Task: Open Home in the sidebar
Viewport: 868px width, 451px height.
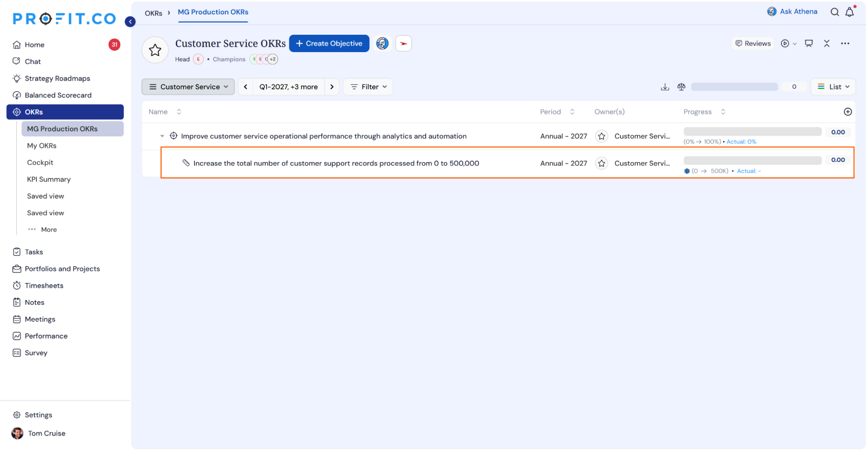Action: (x=34, y=45)
